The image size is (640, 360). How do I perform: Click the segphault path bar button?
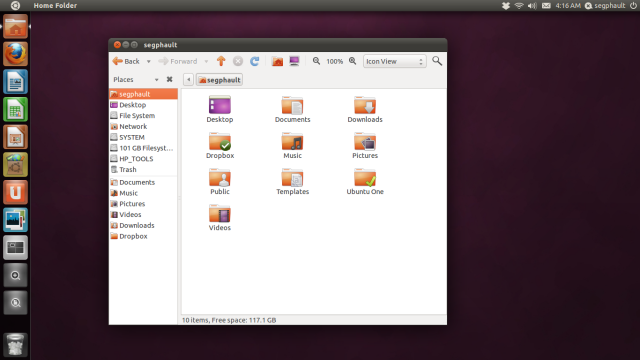coord(220,80)
